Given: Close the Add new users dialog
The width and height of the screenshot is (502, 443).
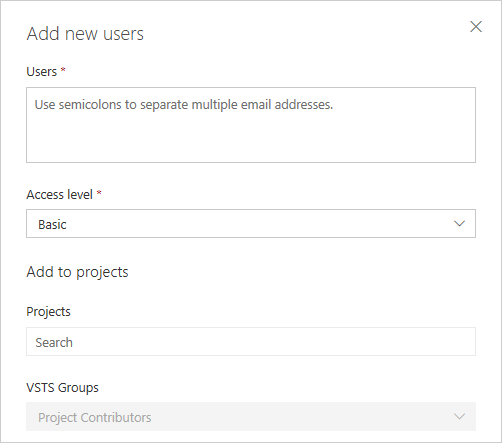Looking at the screenshot, I should click(476, 27).
